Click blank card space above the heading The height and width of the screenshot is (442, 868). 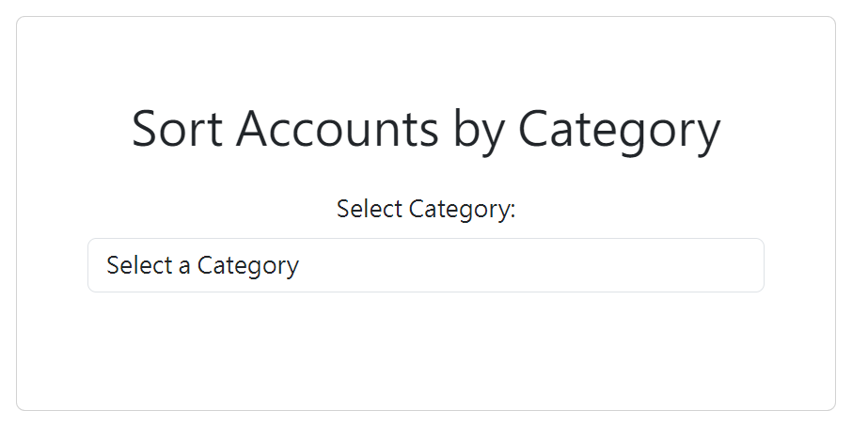pyautogui.click(x=425, y=56)
